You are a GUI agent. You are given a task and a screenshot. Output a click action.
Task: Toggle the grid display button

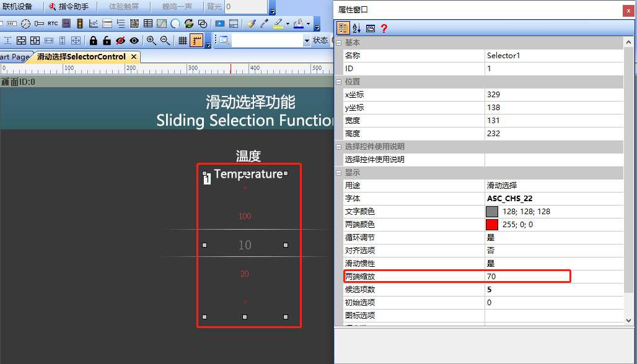coord(183,40)
